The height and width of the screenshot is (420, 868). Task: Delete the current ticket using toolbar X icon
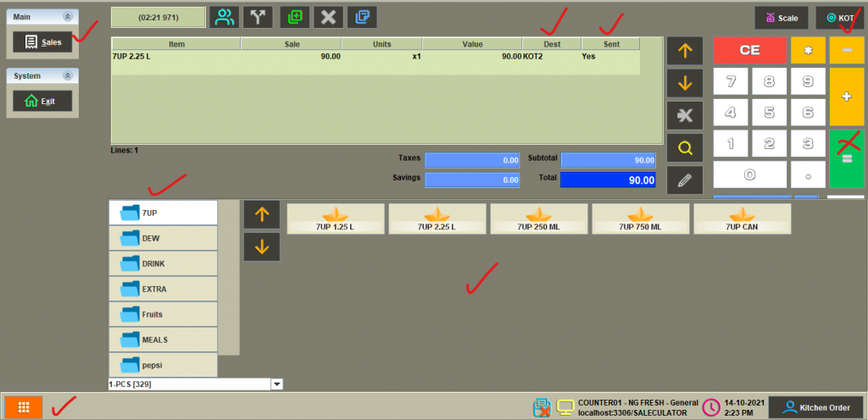point(328,17)
